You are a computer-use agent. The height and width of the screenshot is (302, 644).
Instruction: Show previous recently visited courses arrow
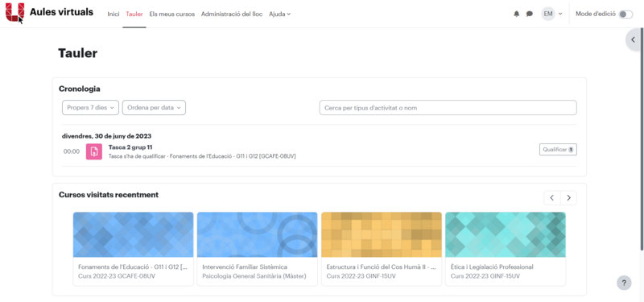[552, 198]
